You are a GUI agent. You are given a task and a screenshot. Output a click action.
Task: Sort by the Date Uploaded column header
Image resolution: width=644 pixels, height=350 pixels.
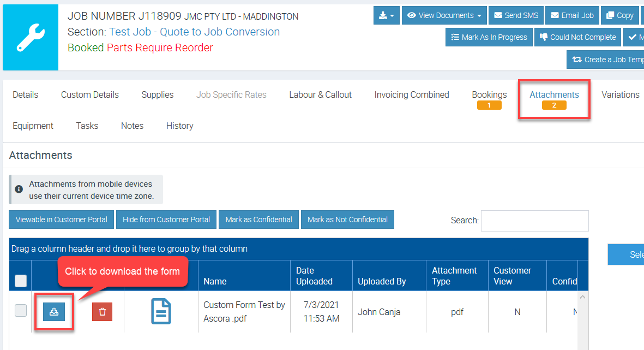[314, 276]
